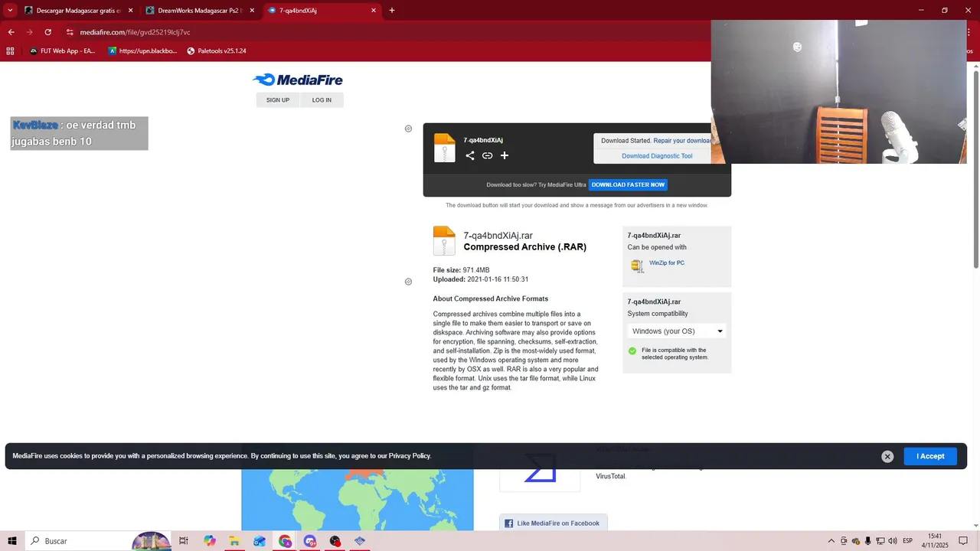Copy link using the chain icon

click(487, 155)
